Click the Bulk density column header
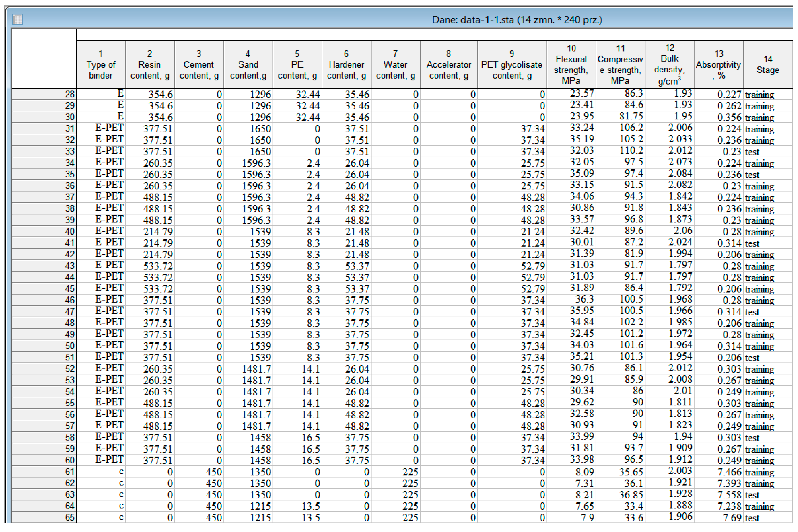The width and height of the screenshot is (798, 532). (x=670, y=64)
